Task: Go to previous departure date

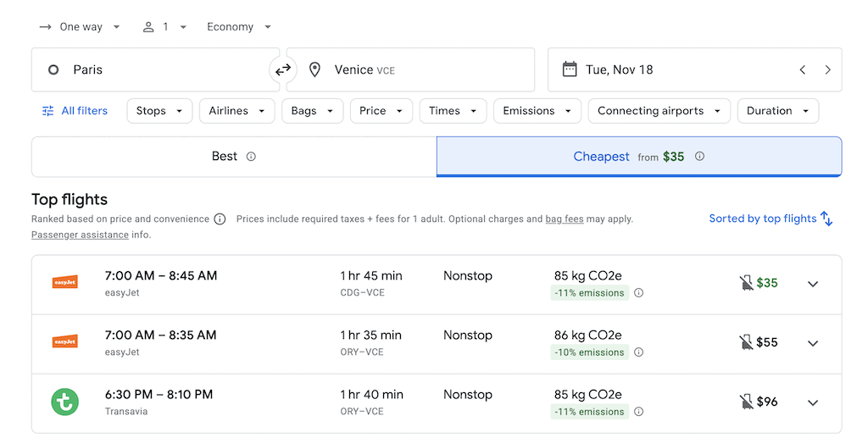Action: [802, 69]
